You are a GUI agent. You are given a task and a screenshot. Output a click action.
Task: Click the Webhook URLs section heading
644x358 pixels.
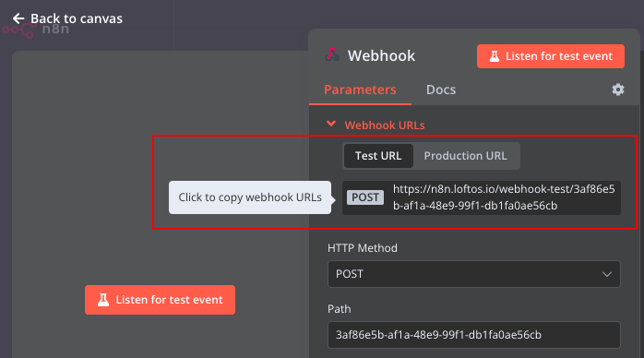pyautogui.click(x=385, y=125)
